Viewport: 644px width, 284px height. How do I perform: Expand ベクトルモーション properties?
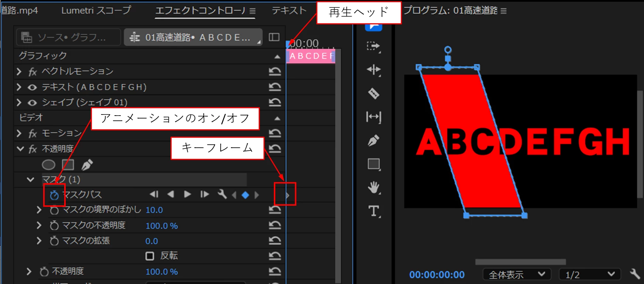[19, 71]
